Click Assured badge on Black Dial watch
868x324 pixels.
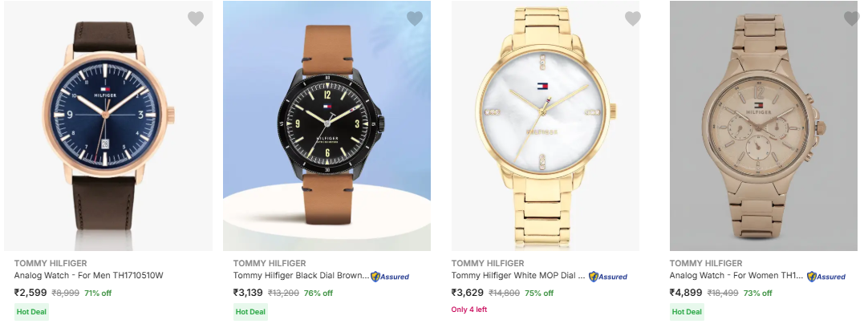click(x=391, y=277)
